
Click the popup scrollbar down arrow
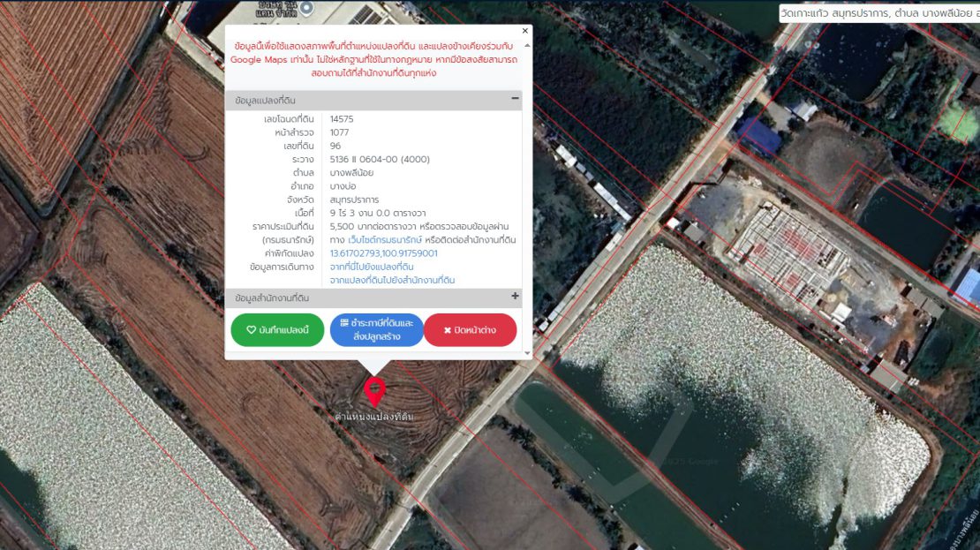(527, 353)
